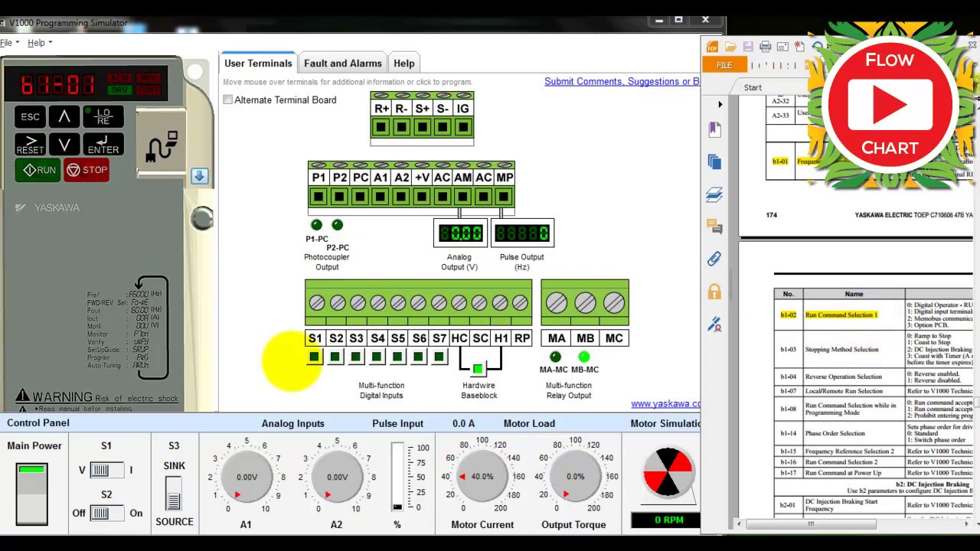Click the A1 analog input terminal
This screenshot has width=980, height=551.
tap(381, 197)
